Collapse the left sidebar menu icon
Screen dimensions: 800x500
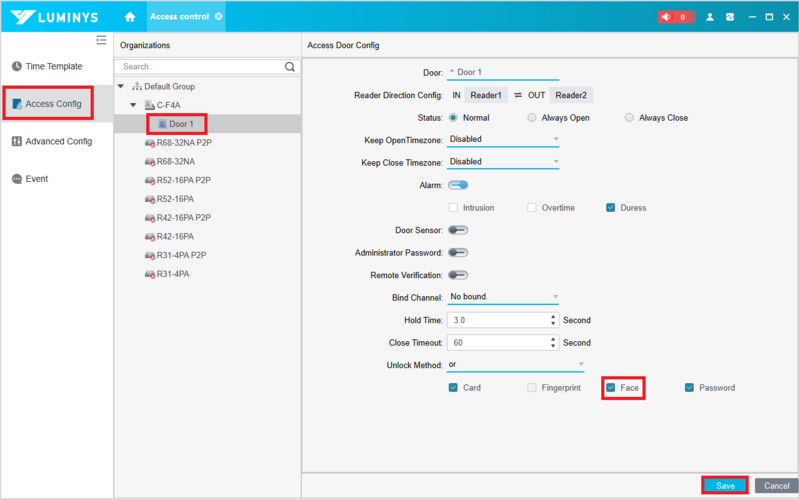point(101,40)
